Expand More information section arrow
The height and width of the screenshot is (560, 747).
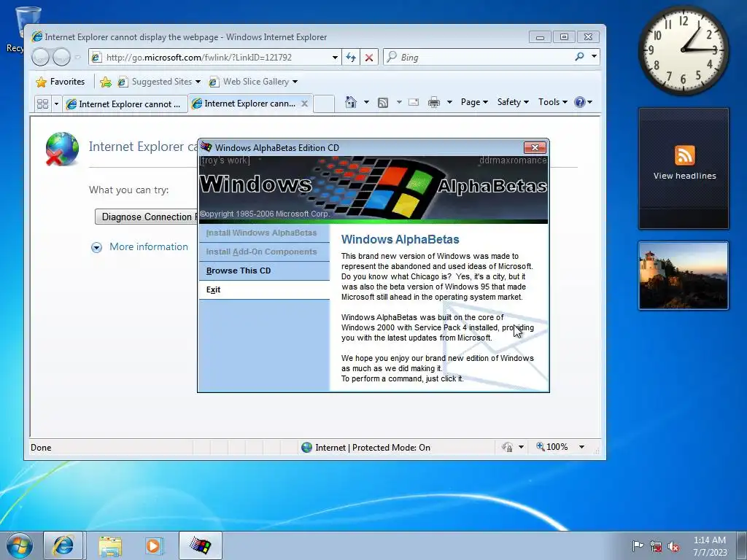coord(97,247)
